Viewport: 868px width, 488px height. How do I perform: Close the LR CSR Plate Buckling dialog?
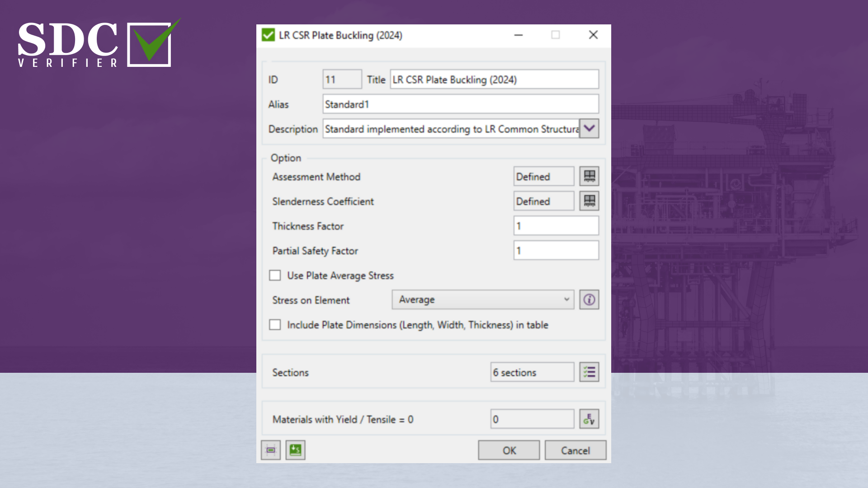click(x=593, y=35)
